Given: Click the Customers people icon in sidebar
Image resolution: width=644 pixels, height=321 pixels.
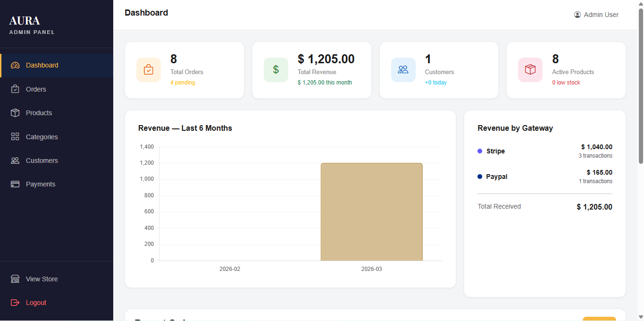Looking at the screenshot, I should click(15, 160).
